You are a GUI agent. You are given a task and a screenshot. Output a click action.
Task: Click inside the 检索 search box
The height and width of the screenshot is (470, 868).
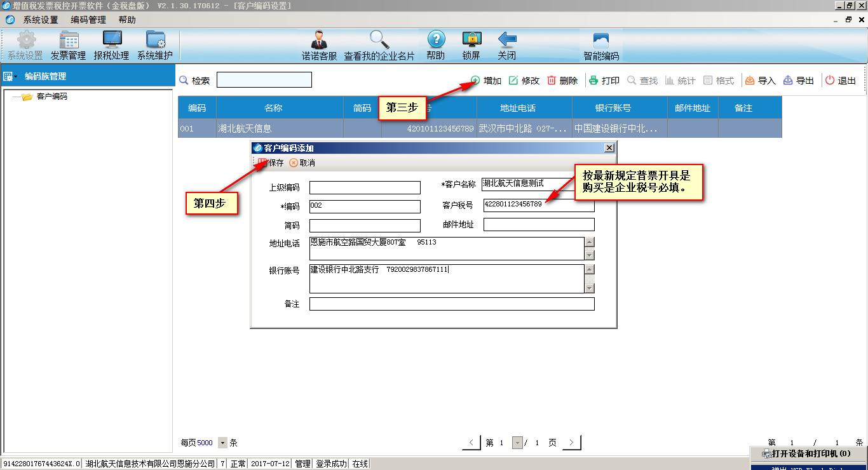tap(264, 80)
